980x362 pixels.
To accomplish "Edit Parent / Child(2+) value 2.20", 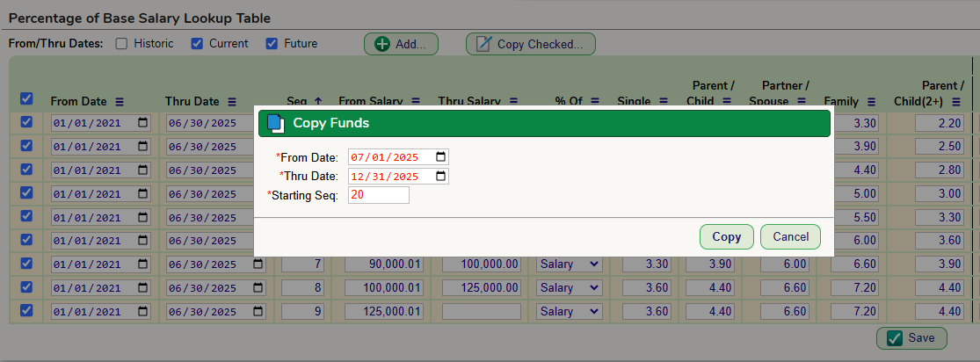I will click(940, 123).
